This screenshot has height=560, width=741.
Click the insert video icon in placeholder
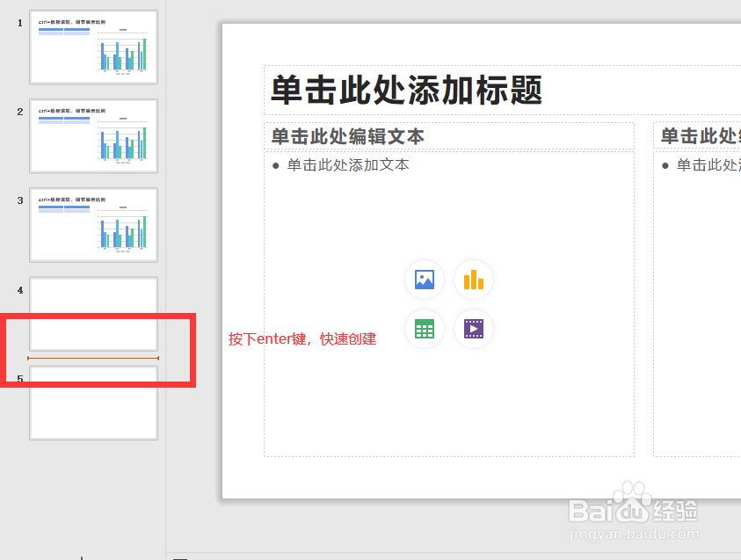474,329
